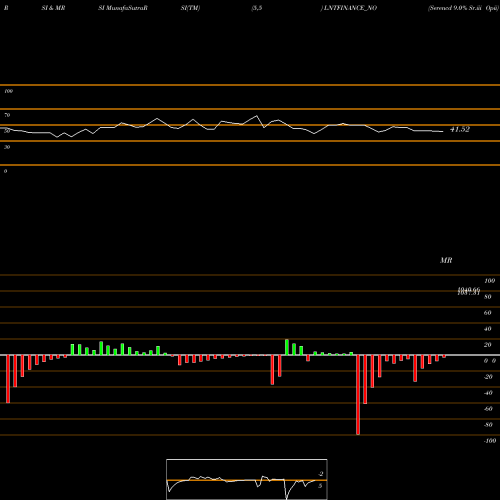
Task: Click the -80 axis label on MR panel
Action: [x=488, y=425]
